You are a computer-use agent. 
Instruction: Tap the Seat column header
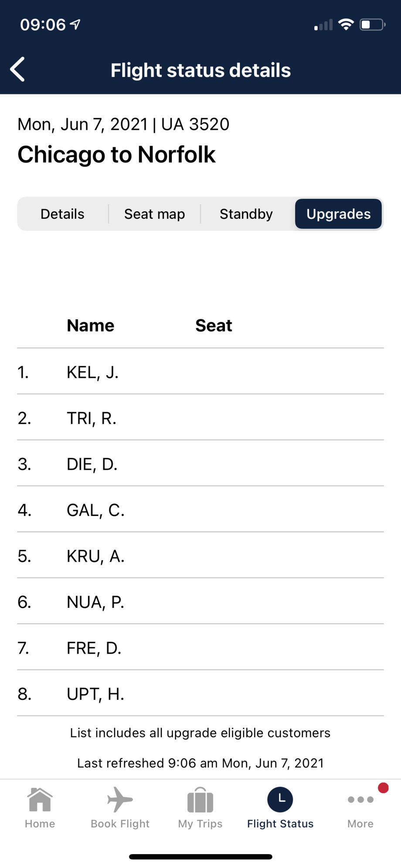pyautogui.click(x=214, y=325)
